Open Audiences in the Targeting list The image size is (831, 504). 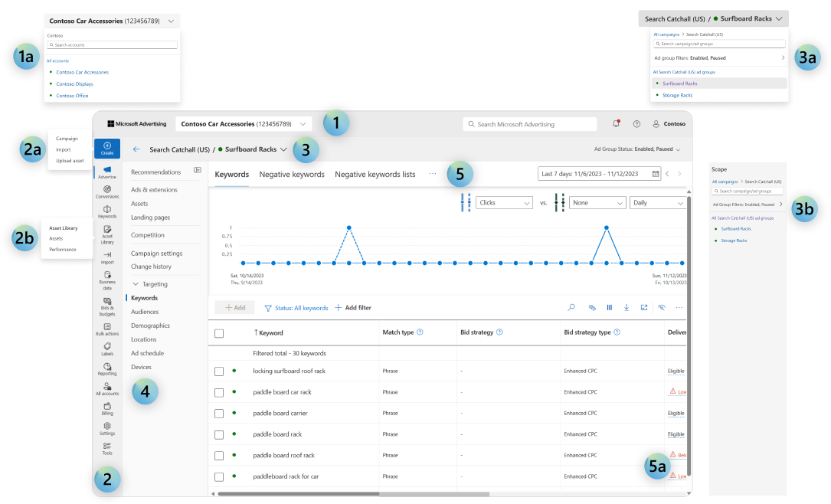[145, 313]
